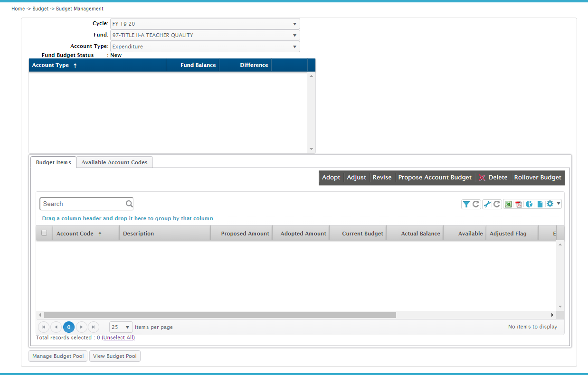Viewport: 588px width, 375px height.
Task: Click inside the Search field
Action: point(82,204)
